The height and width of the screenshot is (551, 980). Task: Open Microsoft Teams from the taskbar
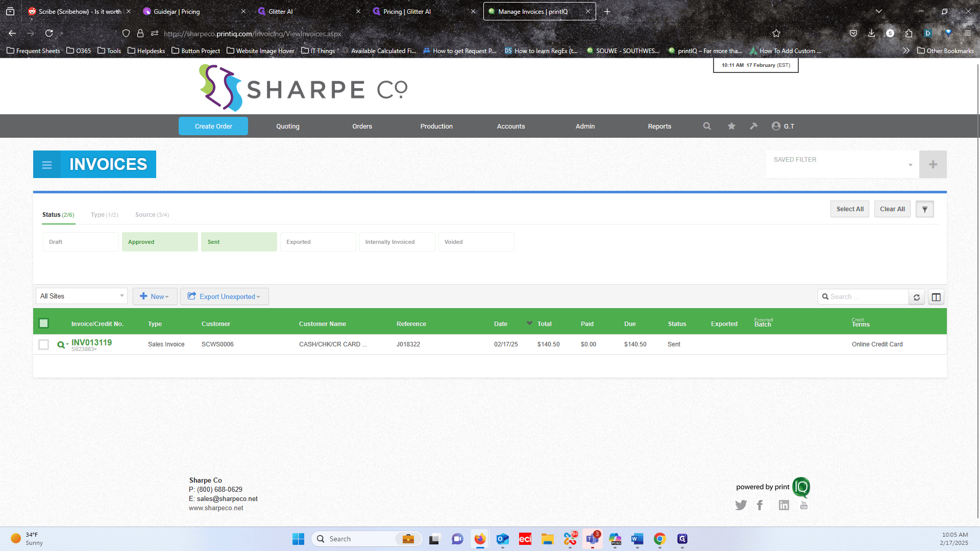pos(592,539)
